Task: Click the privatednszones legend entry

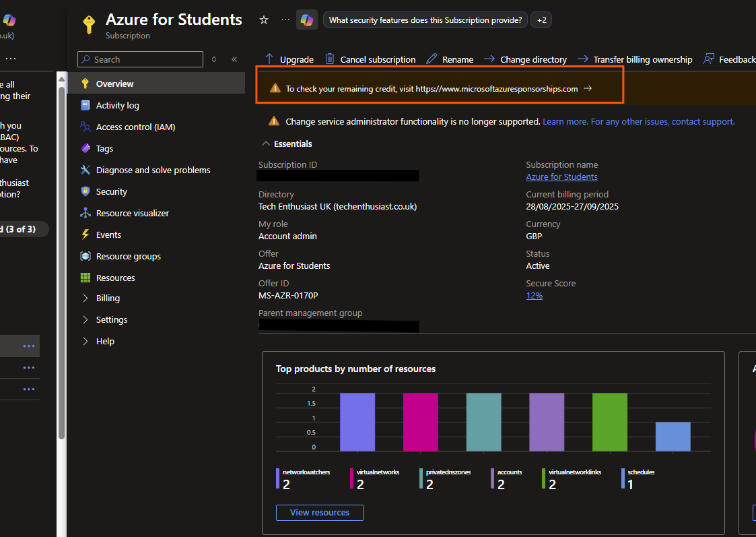Action: [x=445, y=478]
